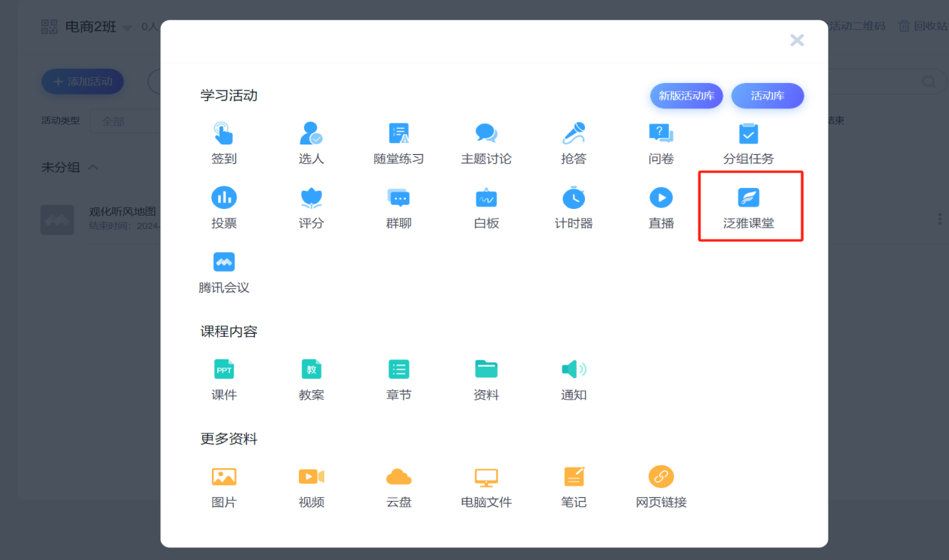Start a 随堂练习 quiz activity
The image size is (949, 560).
[x=398, y=134]
